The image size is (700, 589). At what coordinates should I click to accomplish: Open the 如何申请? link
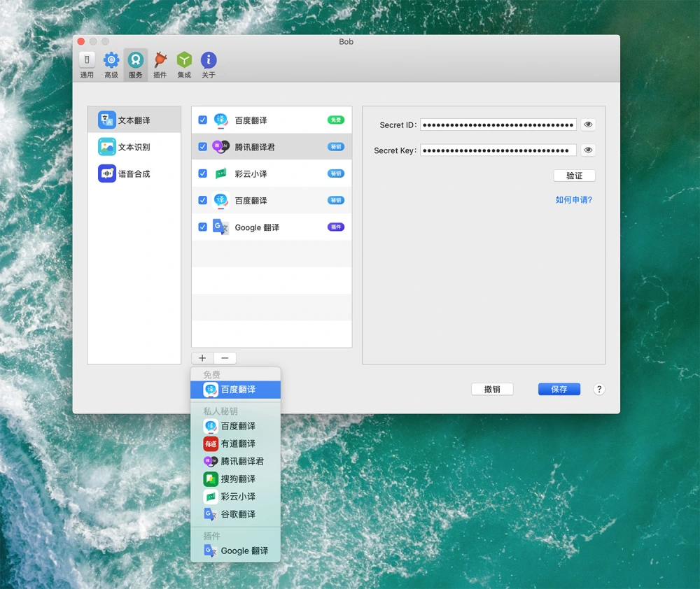pos(574,199)
